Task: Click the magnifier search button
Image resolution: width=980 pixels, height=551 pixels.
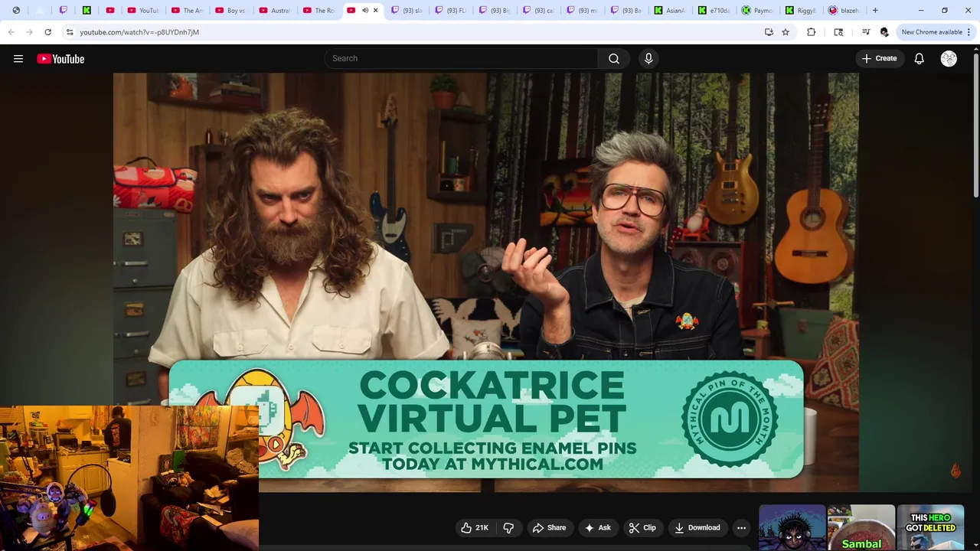Action: 614,59
